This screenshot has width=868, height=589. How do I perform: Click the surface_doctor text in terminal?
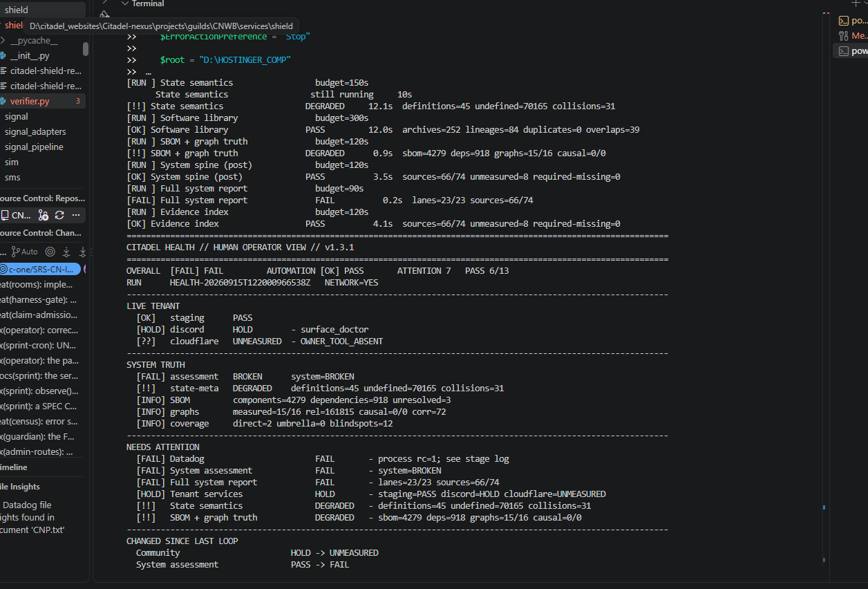(334, 330)
